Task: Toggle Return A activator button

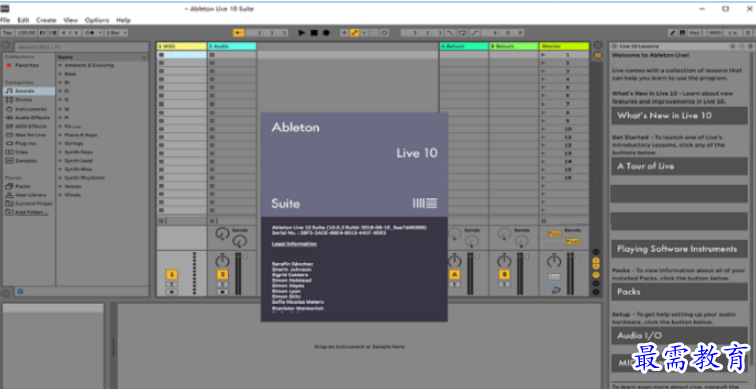Action: [454, 275]
